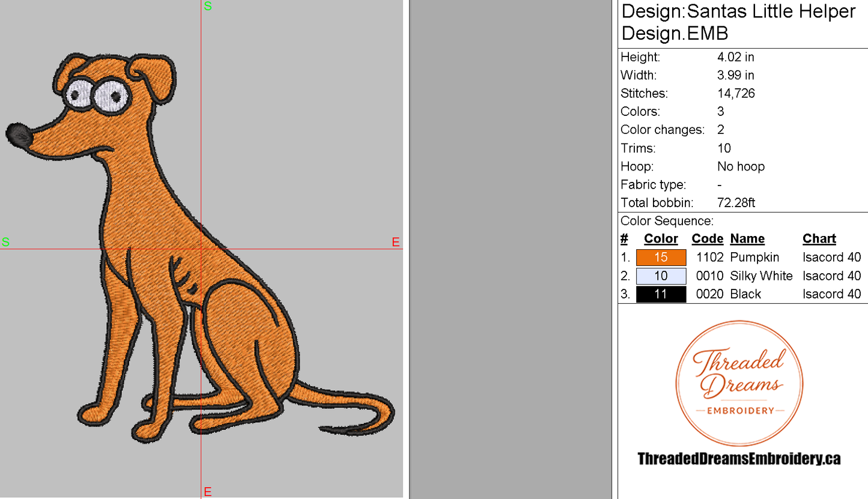This screenshot has height=499, width=868.
Task: Click thread name 'Pumpkin'
Action: 754,258
